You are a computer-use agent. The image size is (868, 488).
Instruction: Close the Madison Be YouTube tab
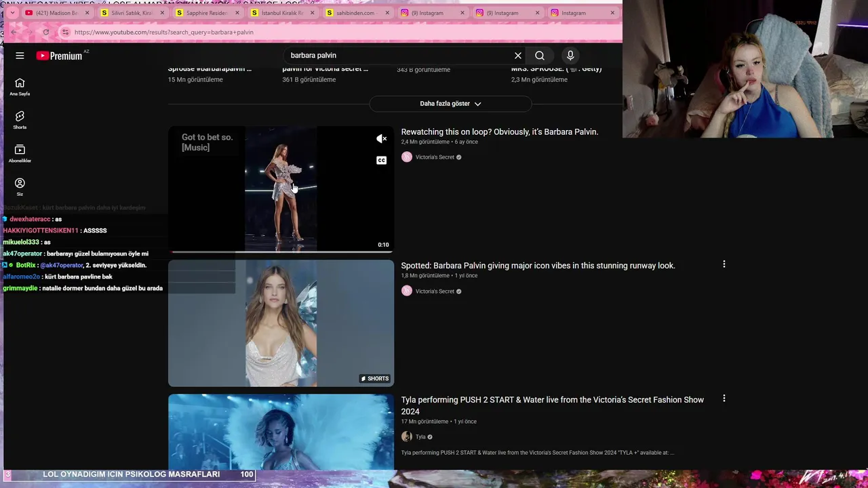tap(87, 13)
